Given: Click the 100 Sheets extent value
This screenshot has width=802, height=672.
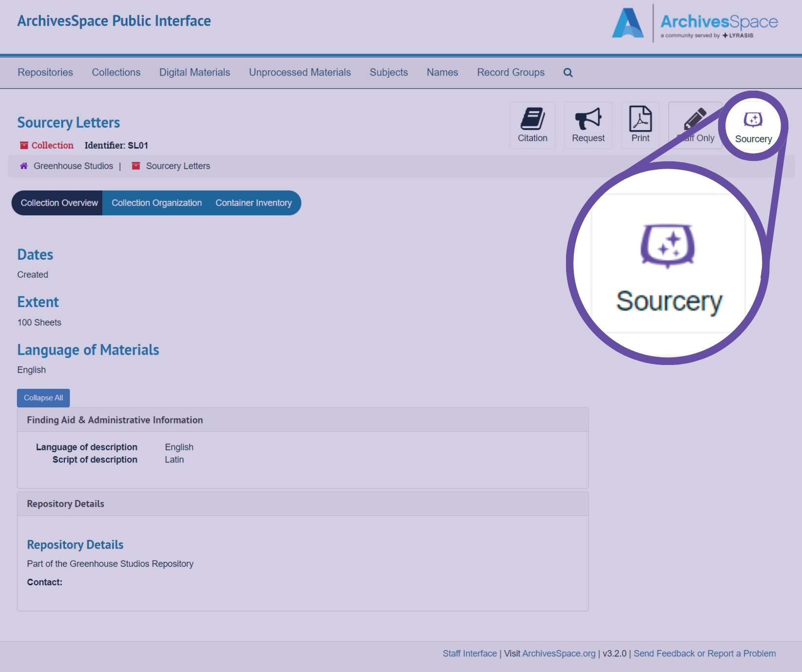Looking at the screenshot, I should click(39, 323).
